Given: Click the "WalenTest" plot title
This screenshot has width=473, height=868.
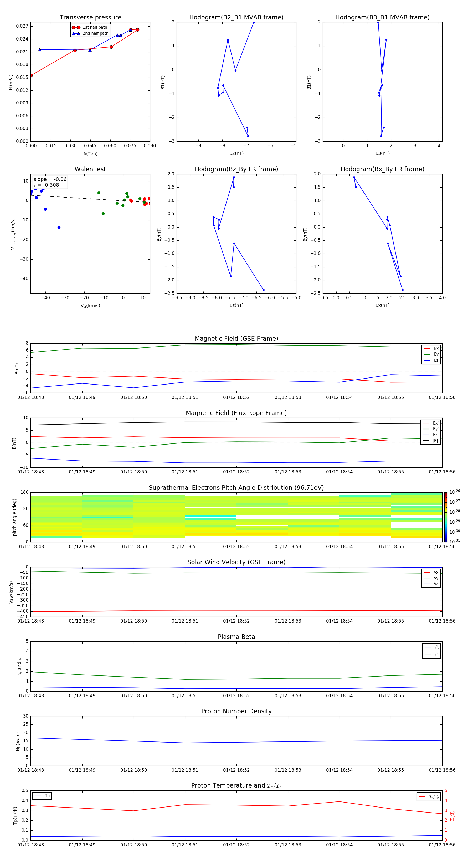Looking at the screenshot, I should (90, 169).
